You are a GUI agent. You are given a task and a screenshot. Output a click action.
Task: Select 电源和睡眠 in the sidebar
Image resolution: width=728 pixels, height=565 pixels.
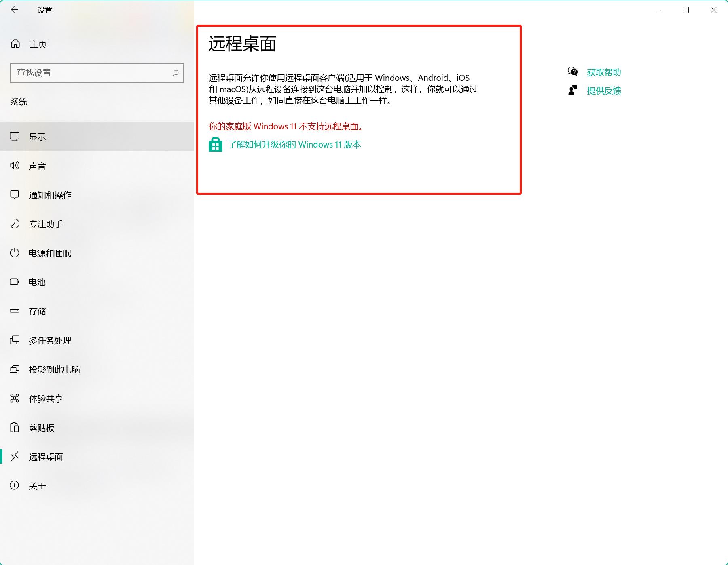pos(97,253)
